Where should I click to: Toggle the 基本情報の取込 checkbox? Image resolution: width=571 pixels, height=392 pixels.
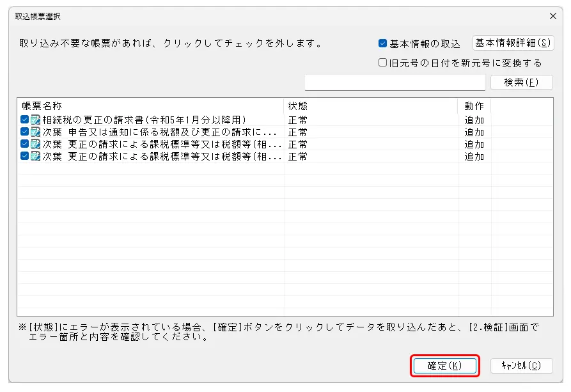point(383,43)
